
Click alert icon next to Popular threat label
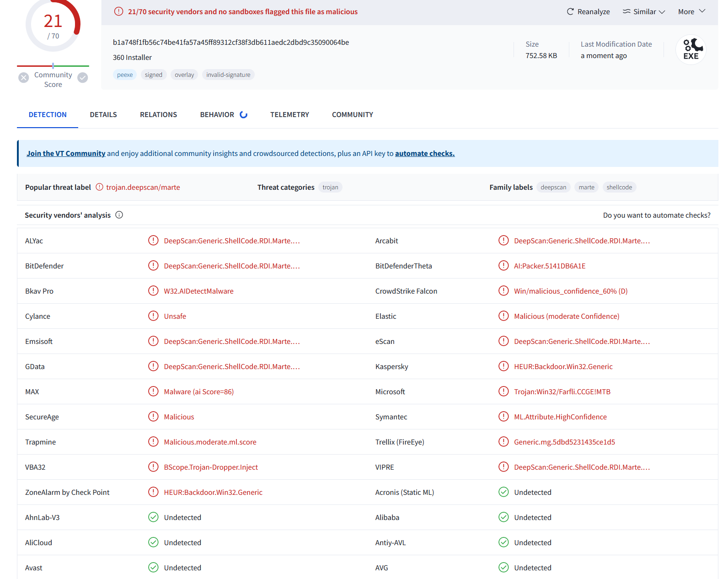click(x=99, y=187)
